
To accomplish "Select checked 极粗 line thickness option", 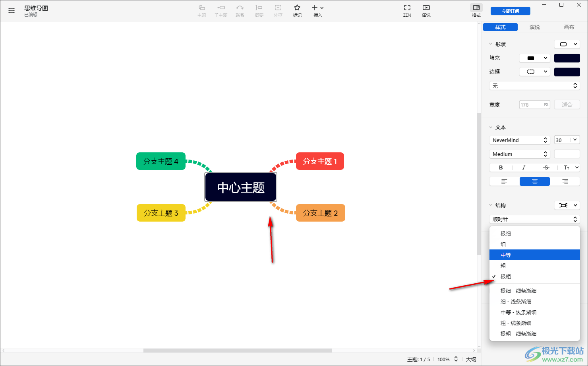I will click(535, 276).
